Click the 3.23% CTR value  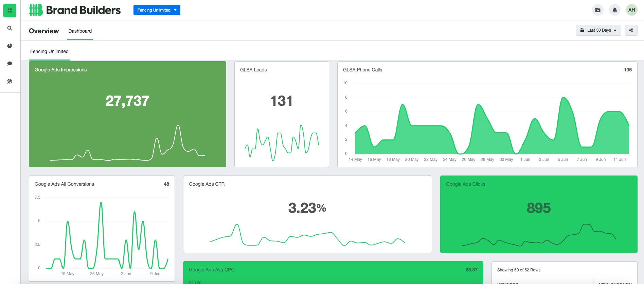tap(307, 208)
